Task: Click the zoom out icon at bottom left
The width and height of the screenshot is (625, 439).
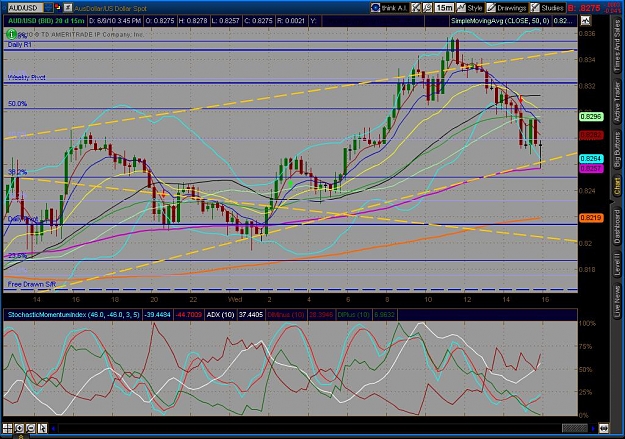Action: (x=31, y=429)
